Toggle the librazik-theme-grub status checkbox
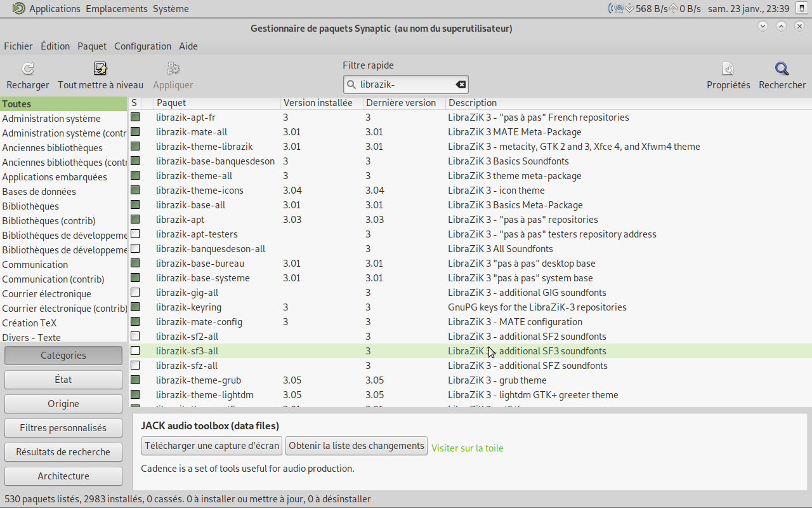812x508 pixels. tap(135, 380)
